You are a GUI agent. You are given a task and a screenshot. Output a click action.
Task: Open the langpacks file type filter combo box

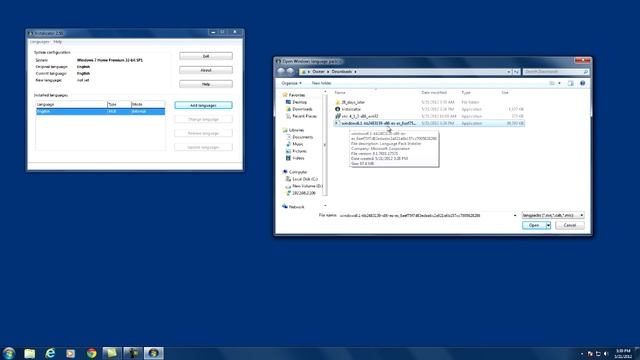point(553,215)
